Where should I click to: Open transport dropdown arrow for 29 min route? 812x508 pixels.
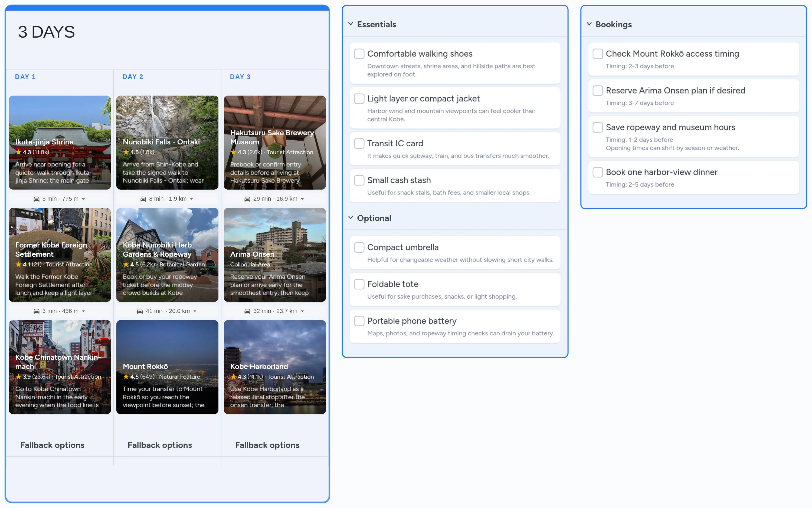coord(303,199)
